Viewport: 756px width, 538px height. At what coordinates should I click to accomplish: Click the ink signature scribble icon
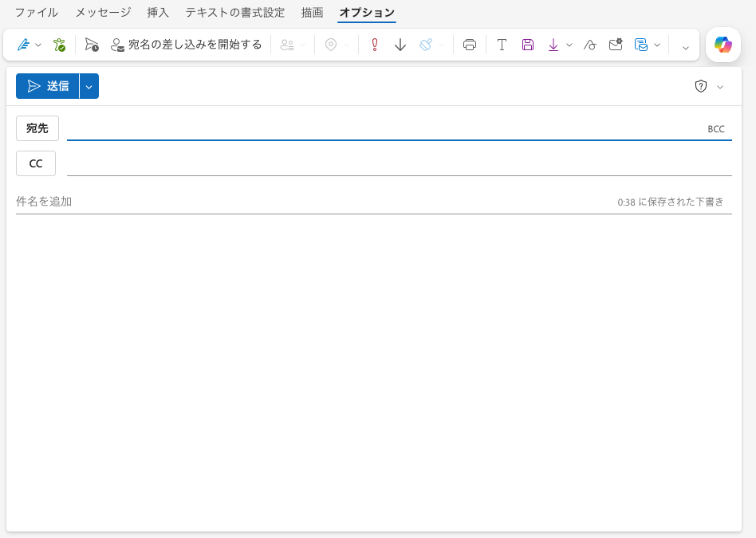click(589, 45)
